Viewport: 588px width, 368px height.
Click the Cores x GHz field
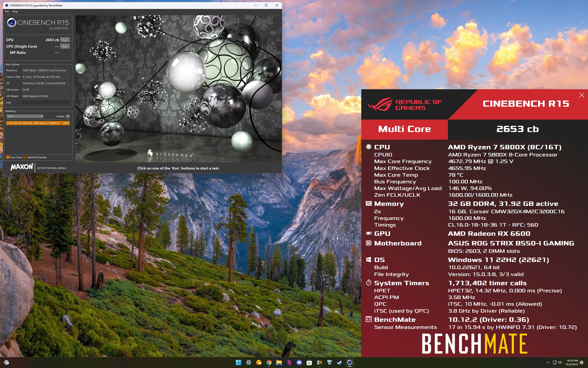(46, 77)
